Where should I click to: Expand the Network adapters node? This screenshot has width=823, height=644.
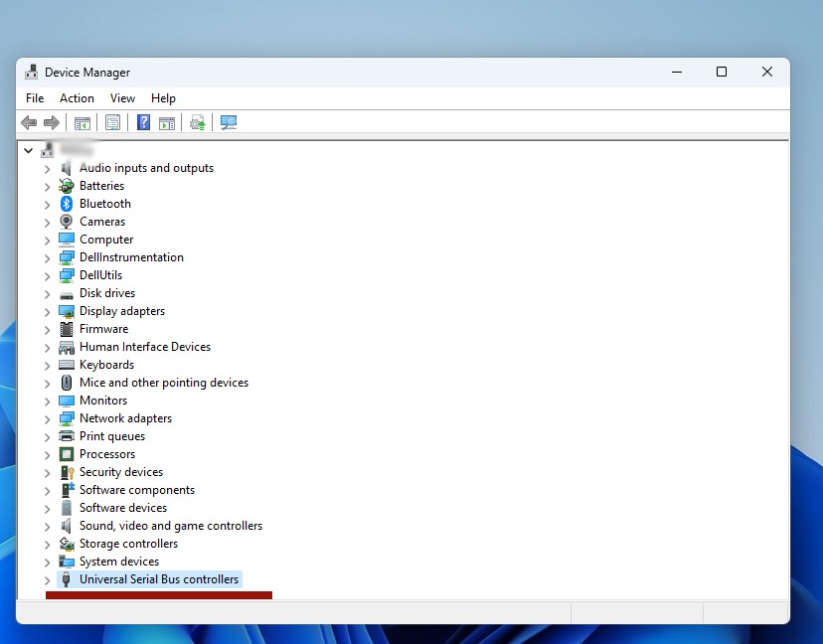(47, 417)
